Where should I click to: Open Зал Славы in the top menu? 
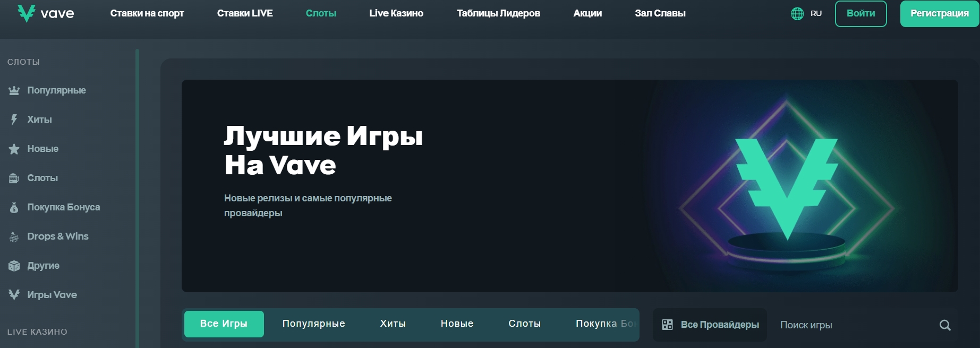coord(660,13)
